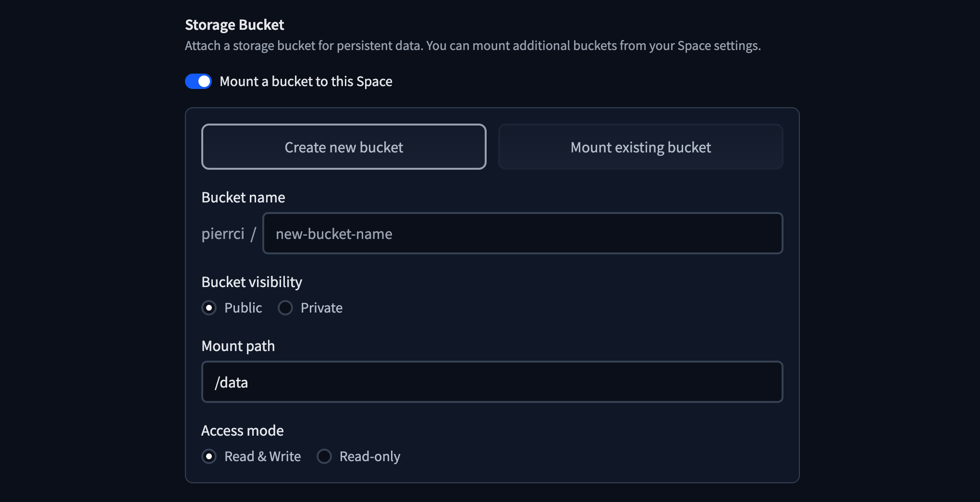The image size is (980, 502).
Task: Click the Public option label text
Action: [243, 308]
